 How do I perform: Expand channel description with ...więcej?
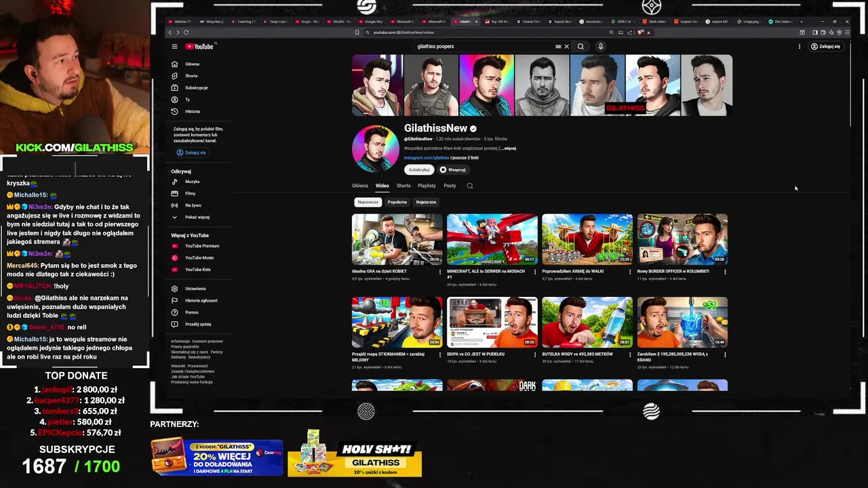tap(509, 148)
